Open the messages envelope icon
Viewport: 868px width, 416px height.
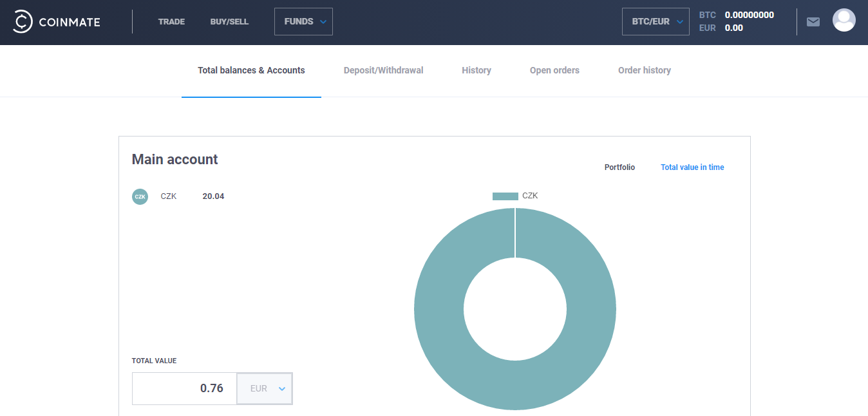click(813, 22)
